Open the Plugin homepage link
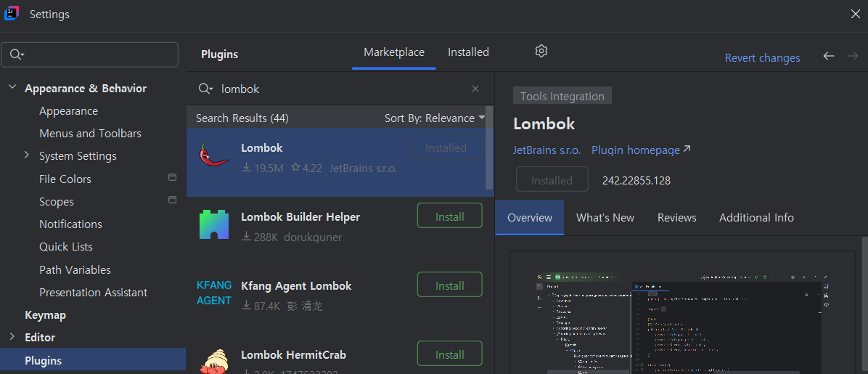 coord(636,150)
